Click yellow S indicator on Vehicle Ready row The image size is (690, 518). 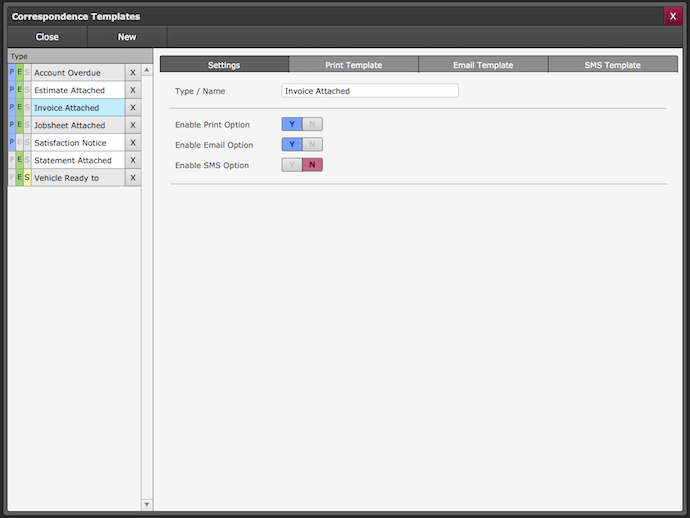pos(27,178)
